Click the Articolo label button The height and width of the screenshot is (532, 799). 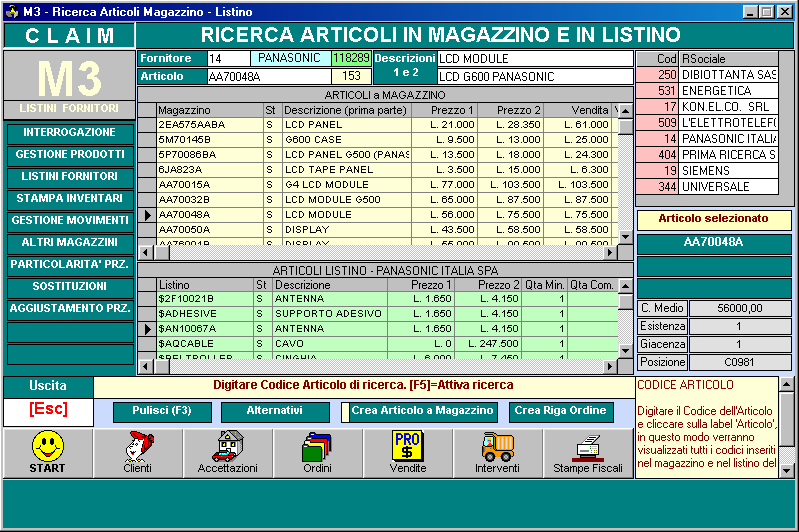click(172, 76)
